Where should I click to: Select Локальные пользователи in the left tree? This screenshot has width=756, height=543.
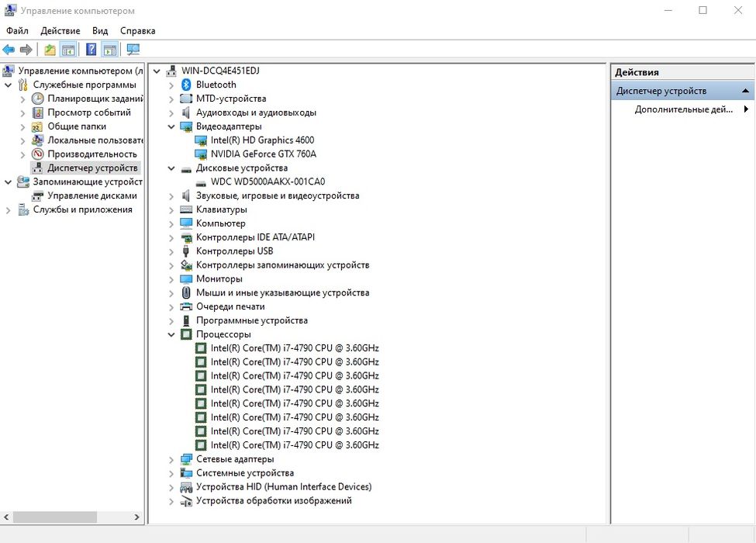(x=95, y=140)
